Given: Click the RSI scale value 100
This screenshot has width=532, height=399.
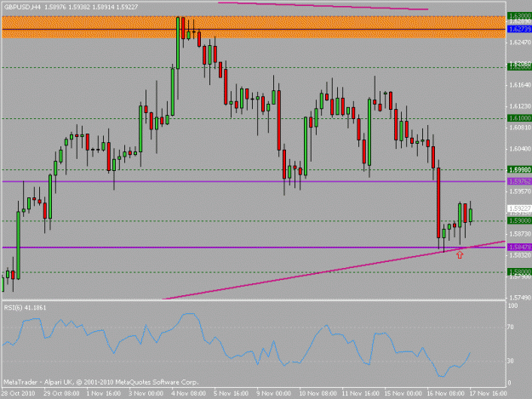Looking at the screenshot, I should click(512, 305).
